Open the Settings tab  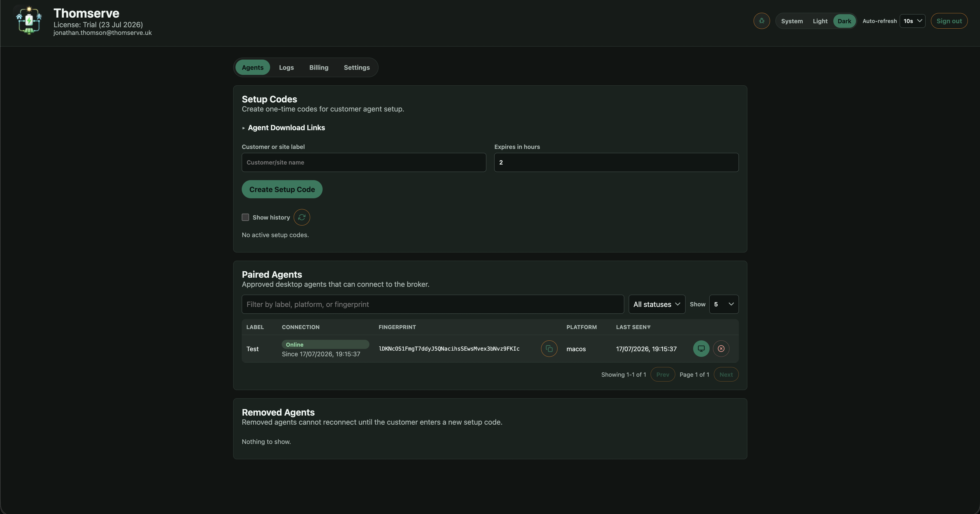click(357, 67)
